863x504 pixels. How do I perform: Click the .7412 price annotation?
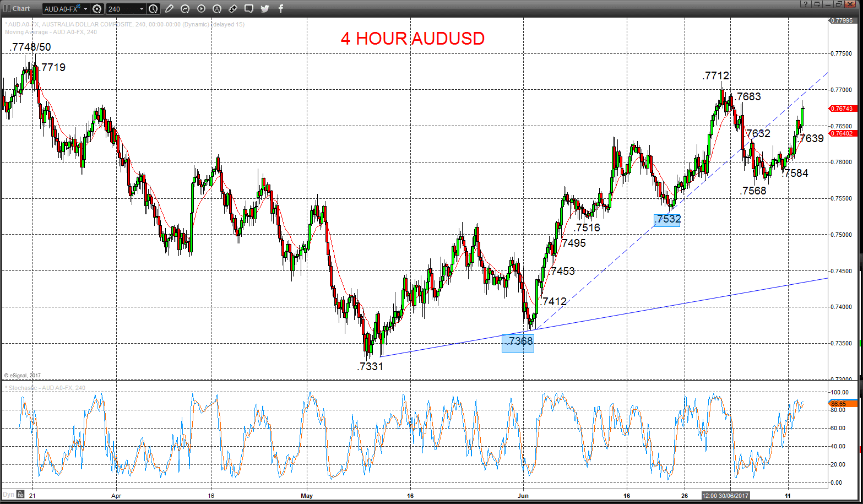coord(553,302)
